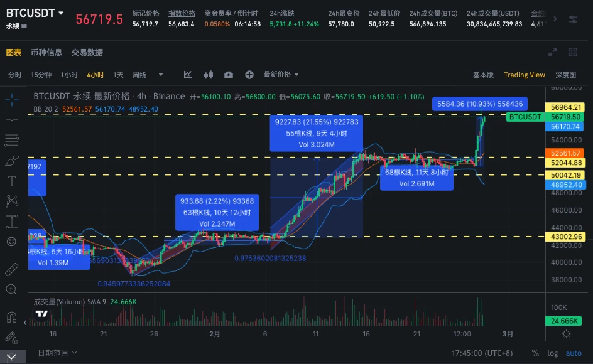Enable log scale on price axis
The image size is (593, 364).
click(553, 353)
